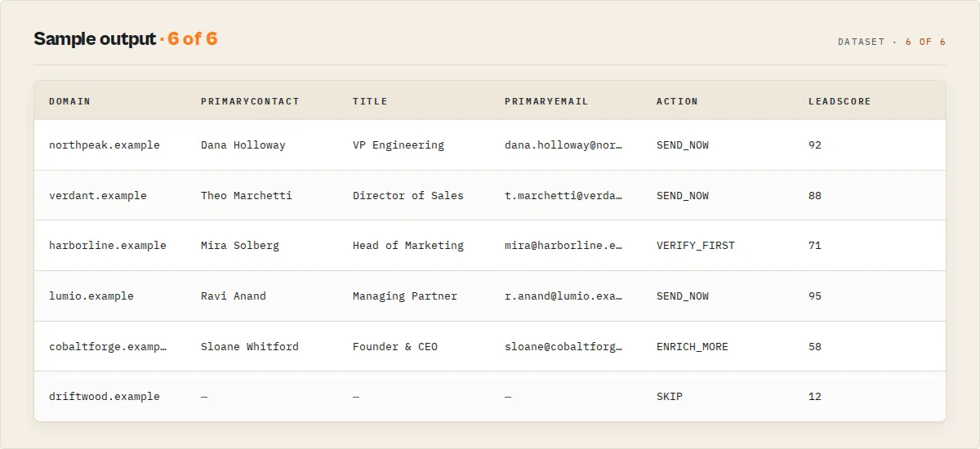This screenshot has height=449, width=980.
Task: Select the VP Engineering title cell
Action: click(399, 145)
